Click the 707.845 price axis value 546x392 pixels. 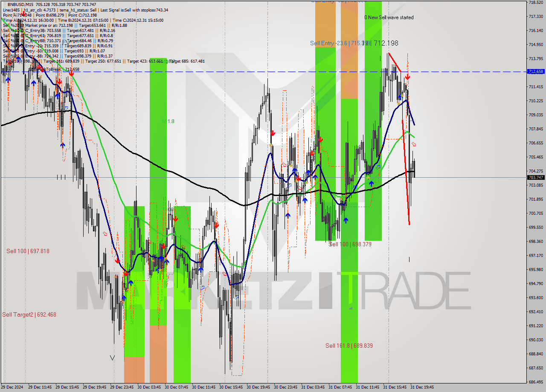point(536,129)
